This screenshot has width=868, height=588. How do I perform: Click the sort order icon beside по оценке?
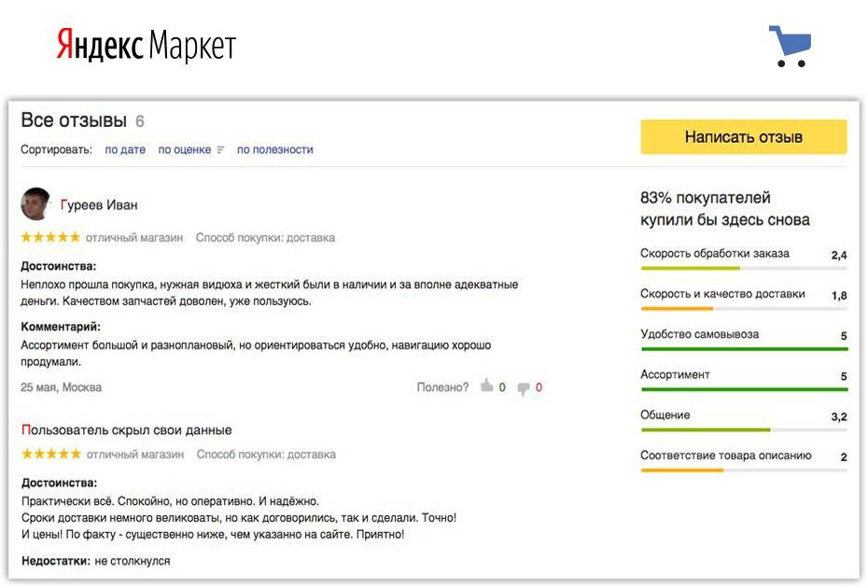220,149
